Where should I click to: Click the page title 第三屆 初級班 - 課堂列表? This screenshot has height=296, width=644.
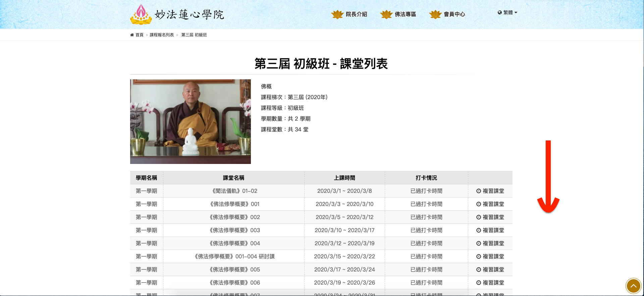click(321, 64)
